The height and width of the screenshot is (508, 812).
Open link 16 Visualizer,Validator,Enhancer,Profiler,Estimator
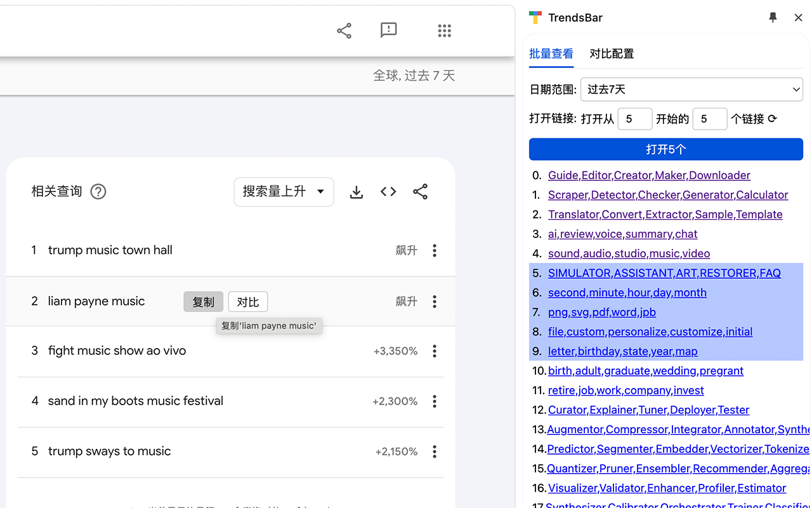point(667,488)
